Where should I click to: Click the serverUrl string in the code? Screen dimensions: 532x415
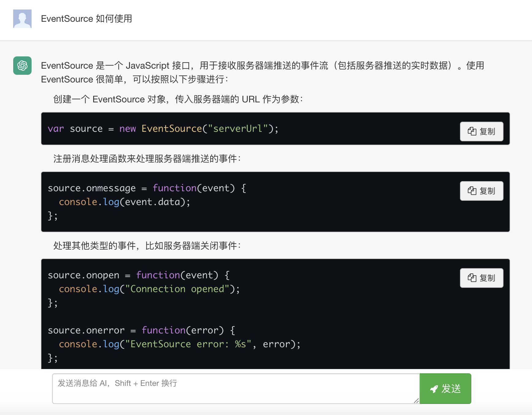point(236,128)
